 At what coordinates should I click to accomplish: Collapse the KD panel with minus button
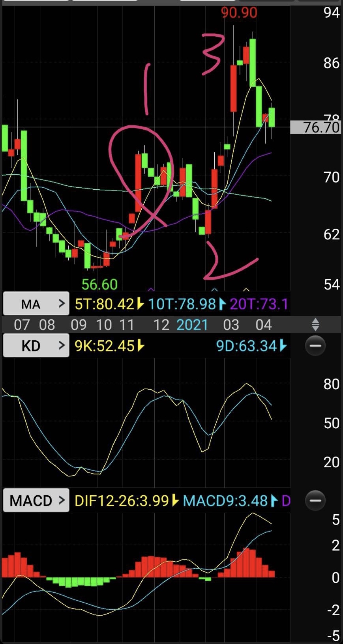click(x=315, y=346)
